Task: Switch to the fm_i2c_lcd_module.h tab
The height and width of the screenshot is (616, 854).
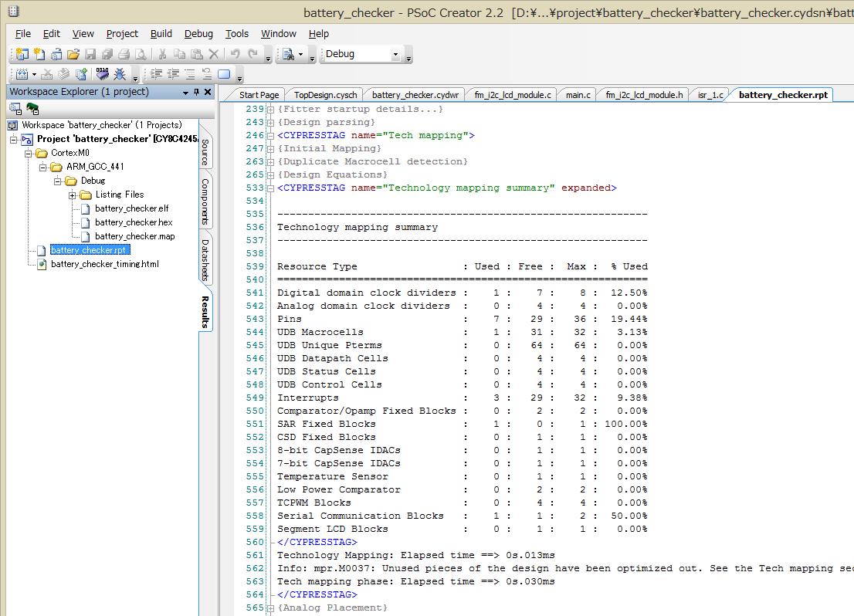Action: coord(644,95)
